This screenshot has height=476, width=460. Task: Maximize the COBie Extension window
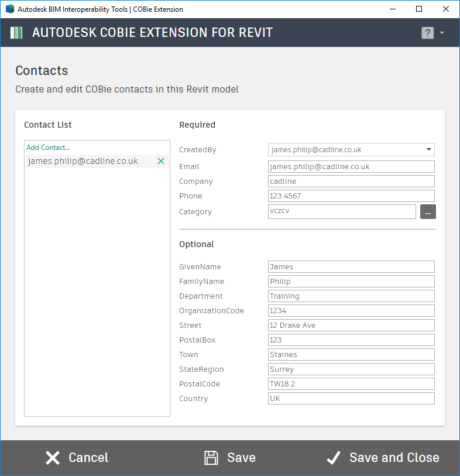[419, 9]
